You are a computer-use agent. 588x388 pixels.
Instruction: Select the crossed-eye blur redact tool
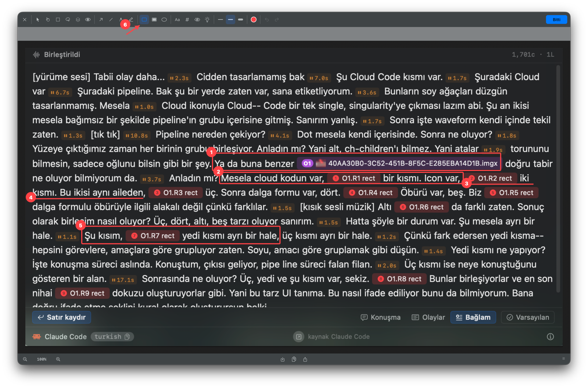pyautogui.click(x=197, y=20)
